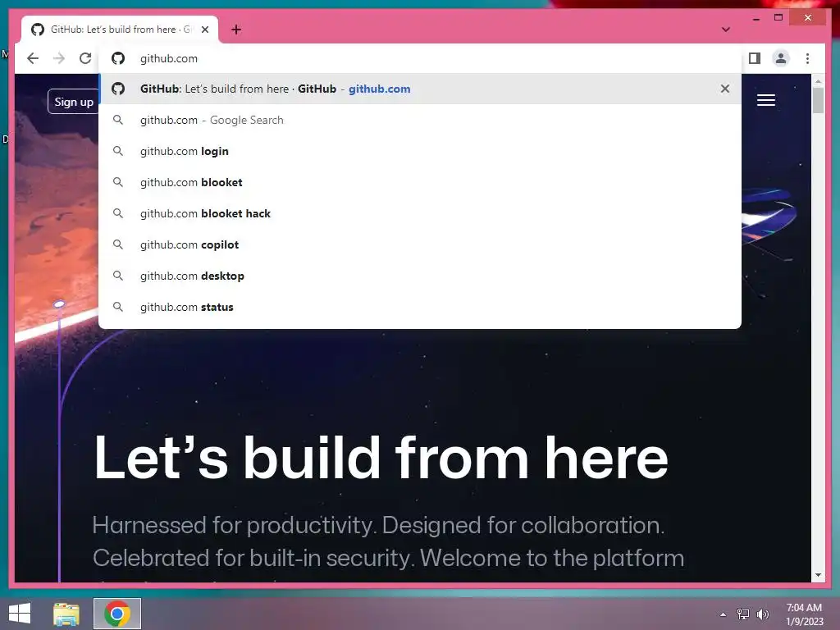Choose 'github.com status' suggestion
Screen dimensions: 840x630
click(x=419, y=307)
